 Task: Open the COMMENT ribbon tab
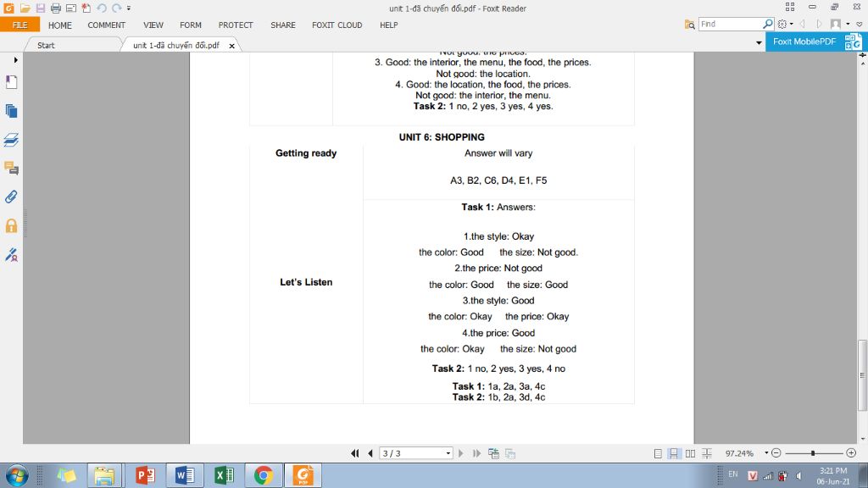106,25
